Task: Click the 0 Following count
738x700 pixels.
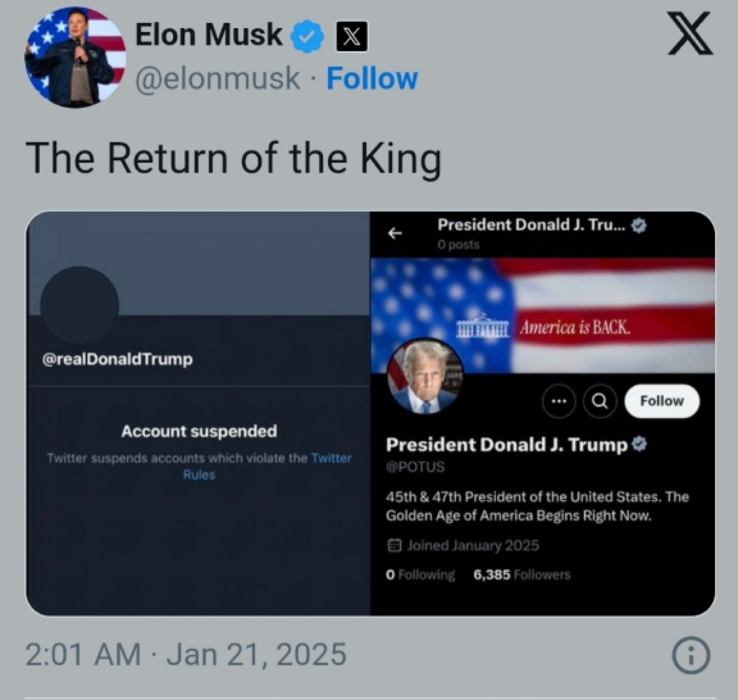Action: (420, 575)
